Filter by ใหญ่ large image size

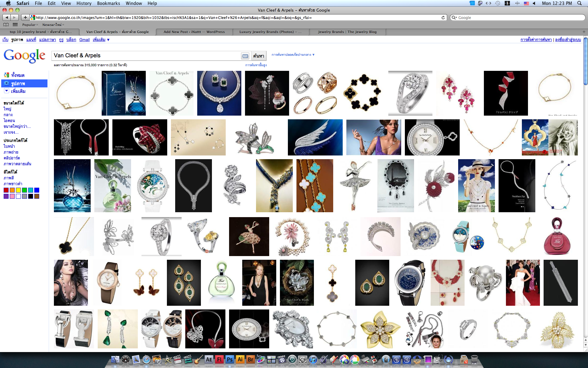coord(7,109)
